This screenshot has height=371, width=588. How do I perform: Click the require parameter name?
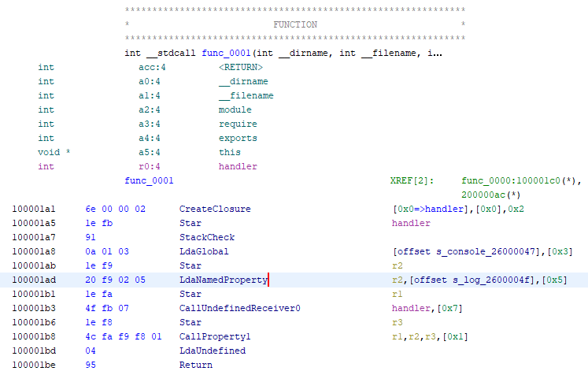[238, 124]
